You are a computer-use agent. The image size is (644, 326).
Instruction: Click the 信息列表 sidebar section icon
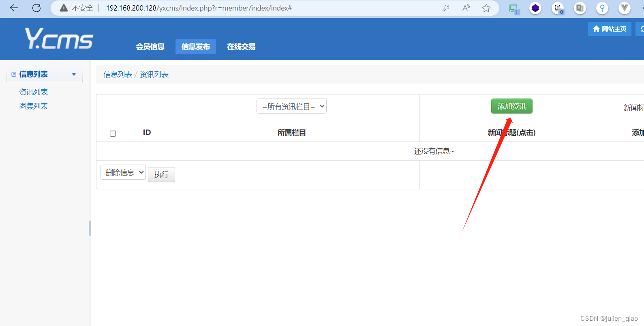pos(14,74)
